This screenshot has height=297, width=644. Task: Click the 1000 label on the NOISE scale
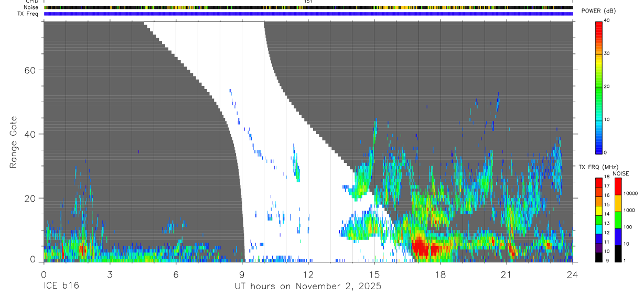(x=629, y=211)
